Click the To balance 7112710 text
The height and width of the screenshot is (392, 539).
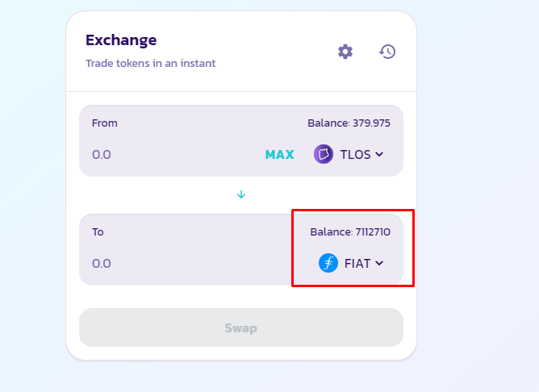point(350,232)
